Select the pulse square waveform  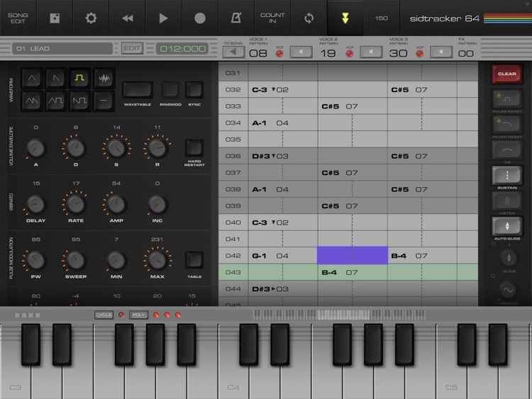[x=79, y=78]
